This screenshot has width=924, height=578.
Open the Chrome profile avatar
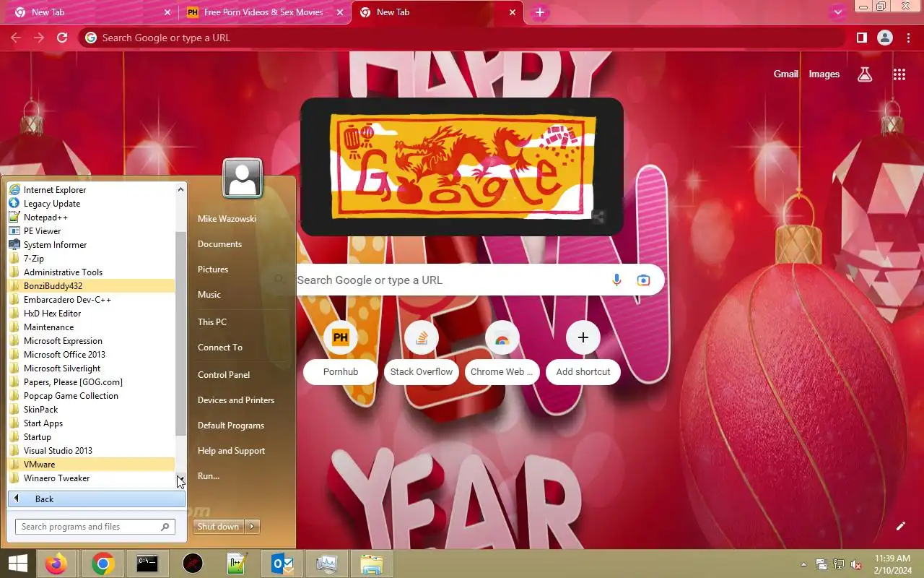tap(885, 38)
